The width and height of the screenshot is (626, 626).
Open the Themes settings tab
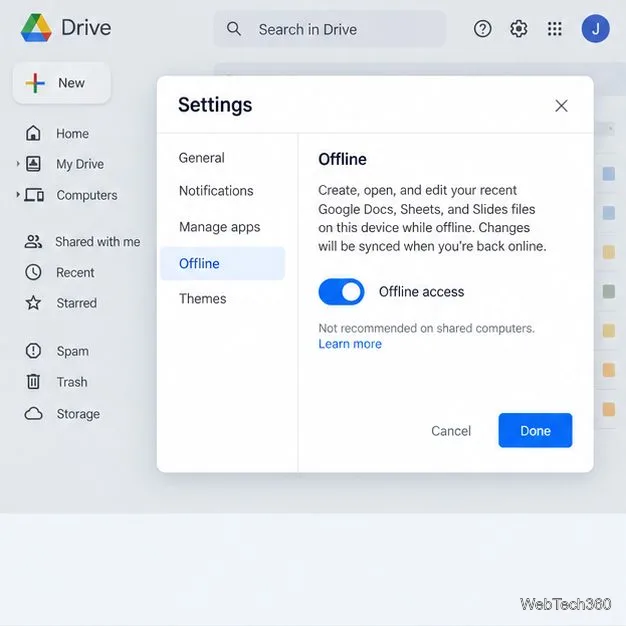(x=202, y=299)
